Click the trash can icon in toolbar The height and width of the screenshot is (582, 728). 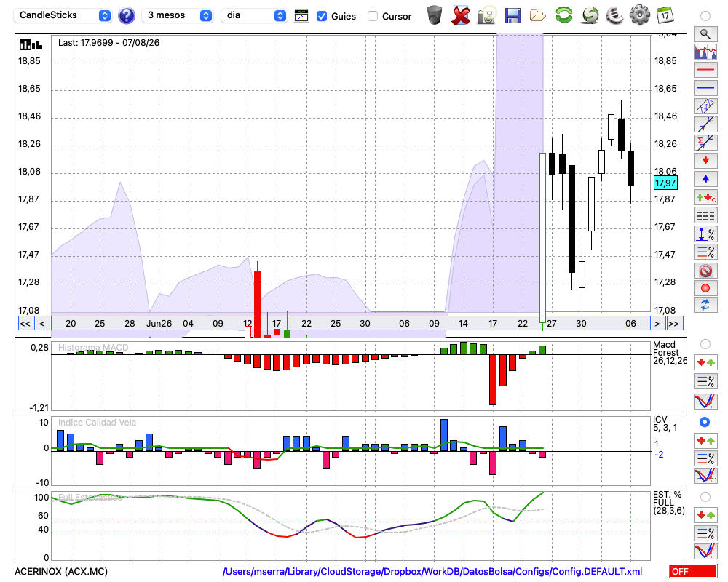click(435, 15)
